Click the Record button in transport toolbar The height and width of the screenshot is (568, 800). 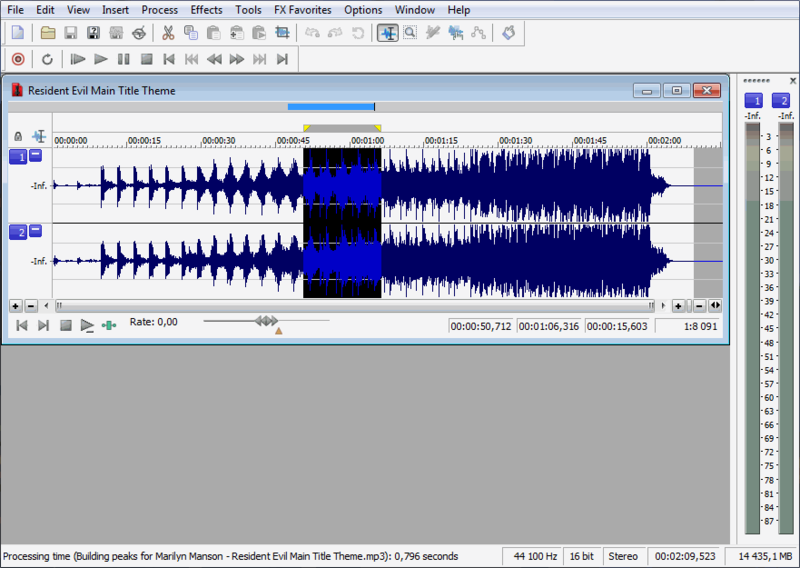pos(18,59)
